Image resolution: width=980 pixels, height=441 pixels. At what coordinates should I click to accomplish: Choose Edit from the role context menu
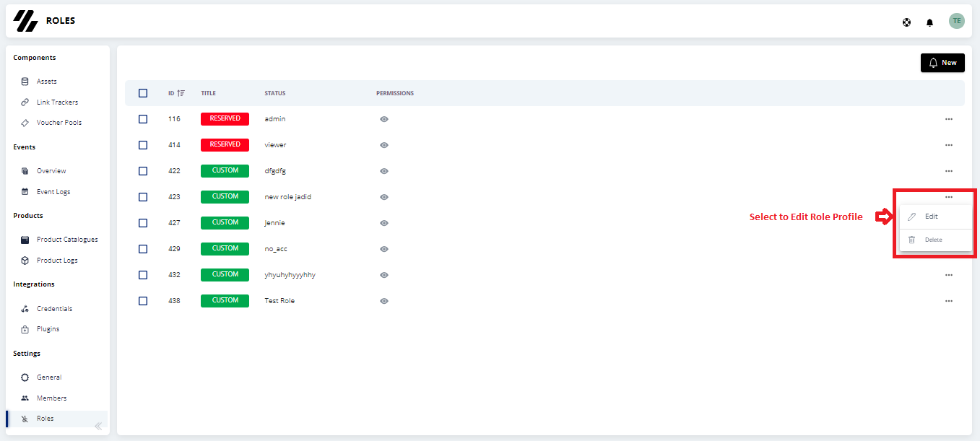pyautogui.click(x=936, y=217)
